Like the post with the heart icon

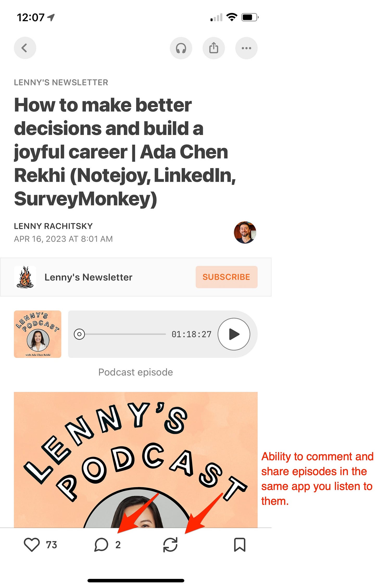click(x=32, y=544)
